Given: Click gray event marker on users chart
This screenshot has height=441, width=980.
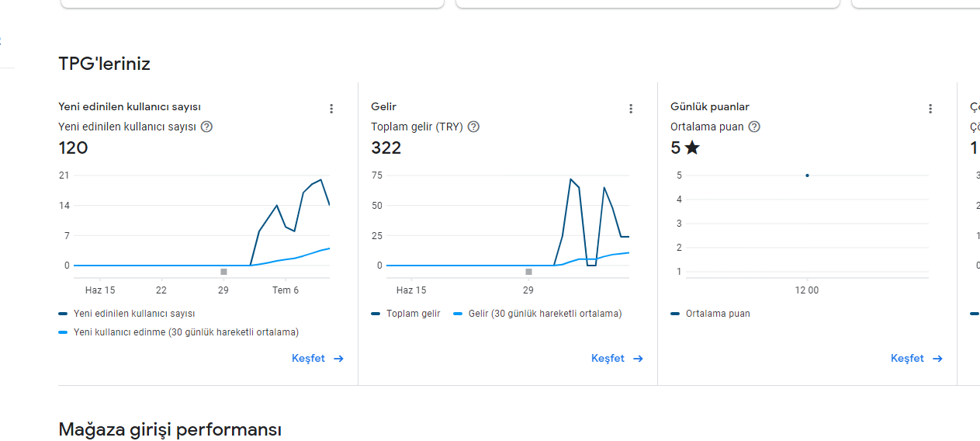Looking at the screenshot, I should click(x=223, y=272).
